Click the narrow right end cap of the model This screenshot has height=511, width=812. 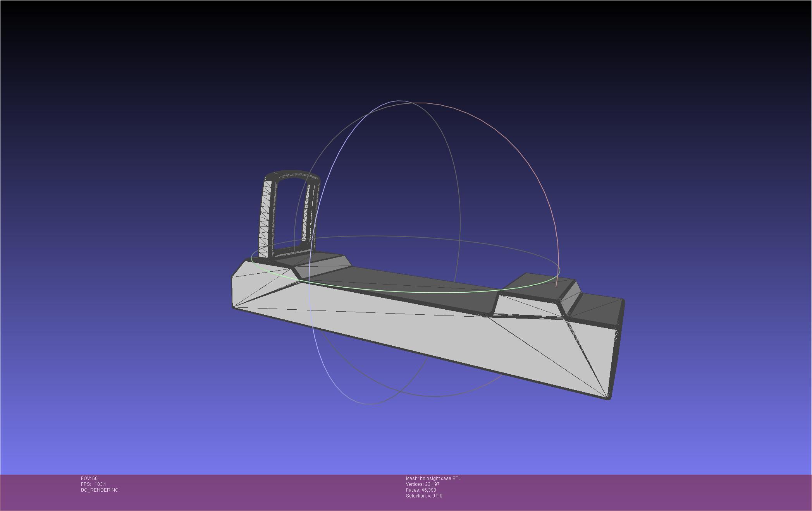tap(617, 348)
